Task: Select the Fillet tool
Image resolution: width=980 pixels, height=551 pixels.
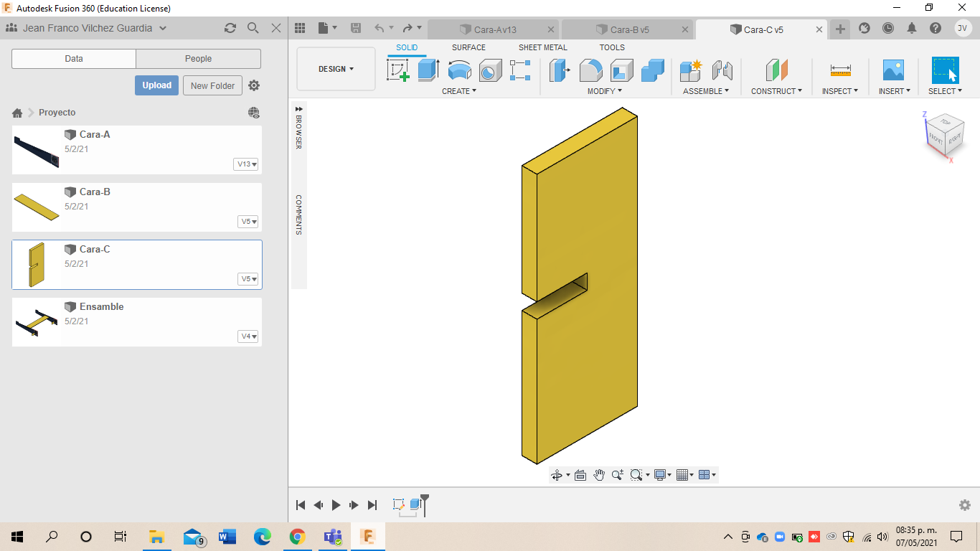Action: pyautogui.click(x=590, y=70)
